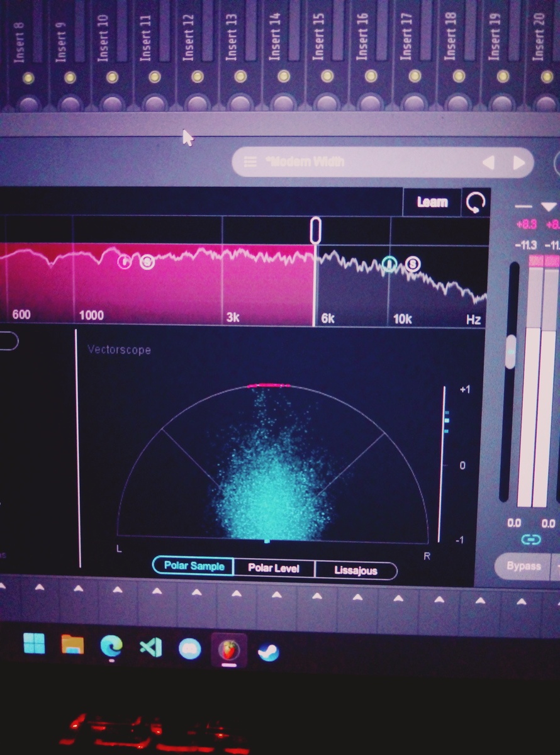Toggle the teal bypass circle near 10k

tap(390, 264)
